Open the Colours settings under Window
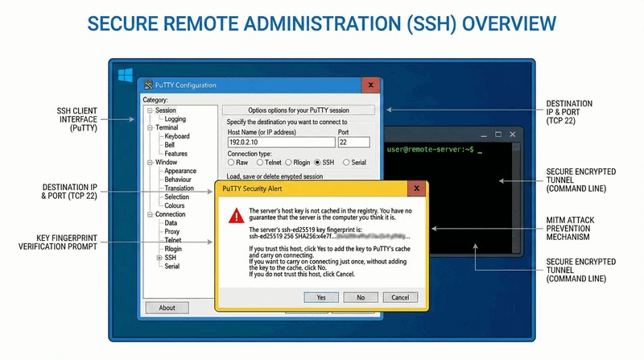Image resolution: width=644 pixels, height=360 pixels. [x=175, y=205]
